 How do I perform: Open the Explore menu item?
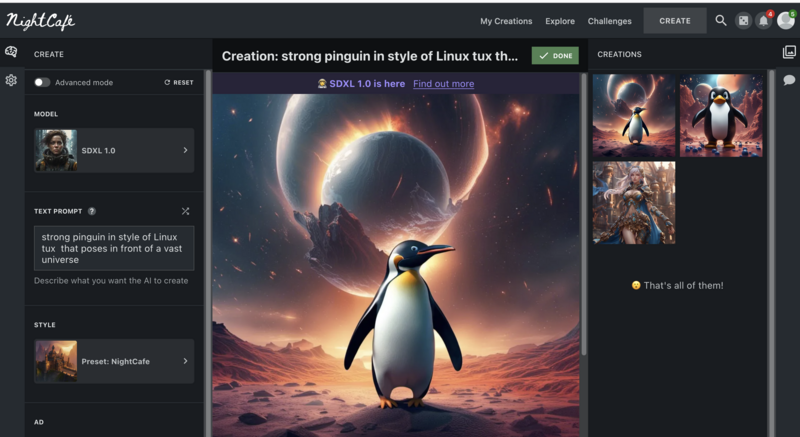[560, 21]
